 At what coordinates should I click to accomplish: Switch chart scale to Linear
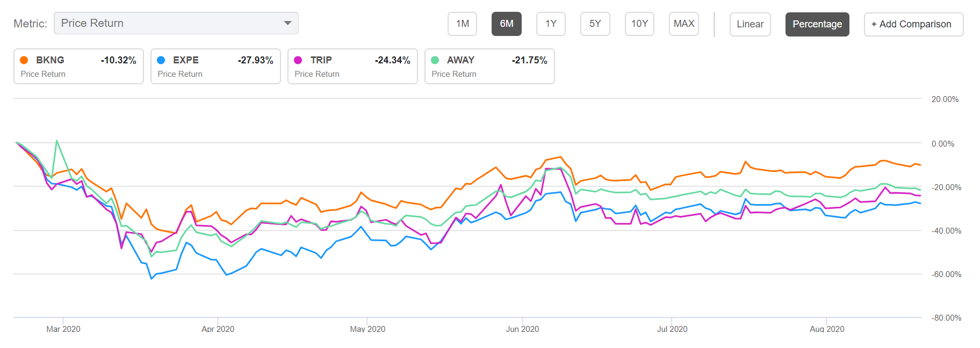pyautogui.click(x=750, y=24)
